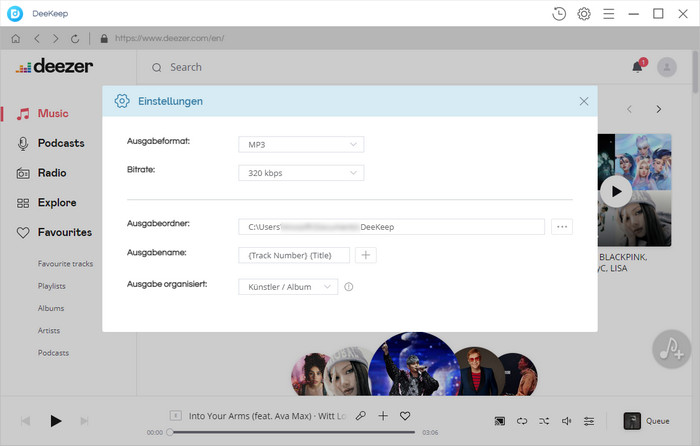
Task: Click the center singer artist circle
Action: point(415,364)
